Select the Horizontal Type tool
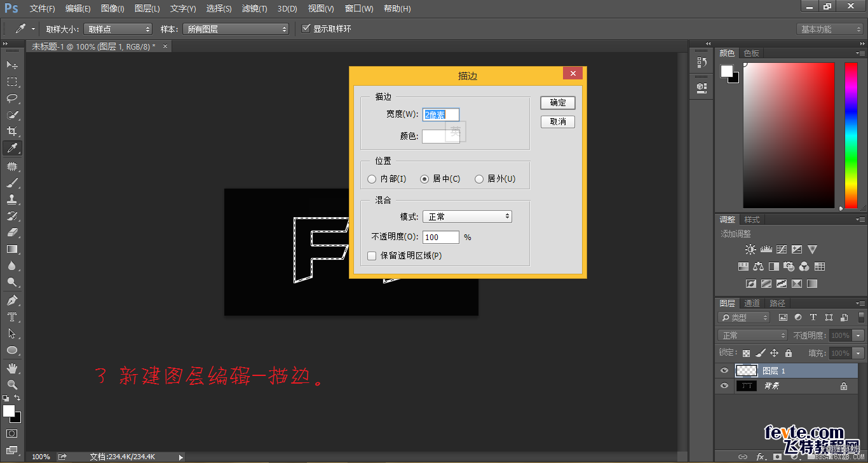This screenshot has width=868, height=463. pos(11,316)
